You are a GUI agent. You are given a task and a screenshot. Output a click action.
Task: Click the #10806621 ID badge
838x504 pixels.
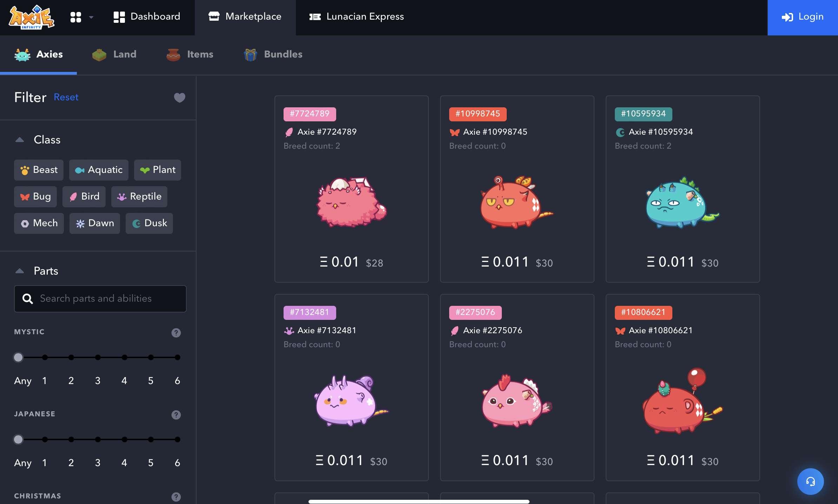pyautogui.click(x=643, y=313)
